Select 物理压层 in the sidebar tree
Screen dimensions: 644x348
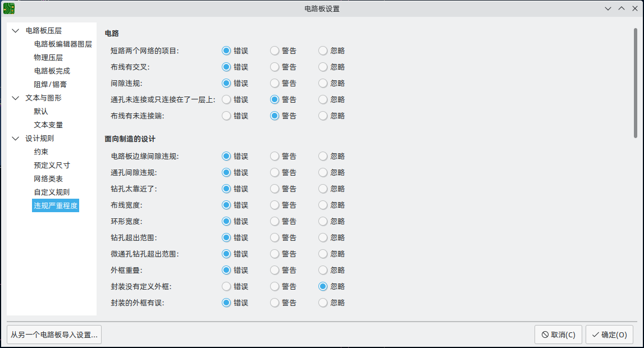[x=48, y=58]
